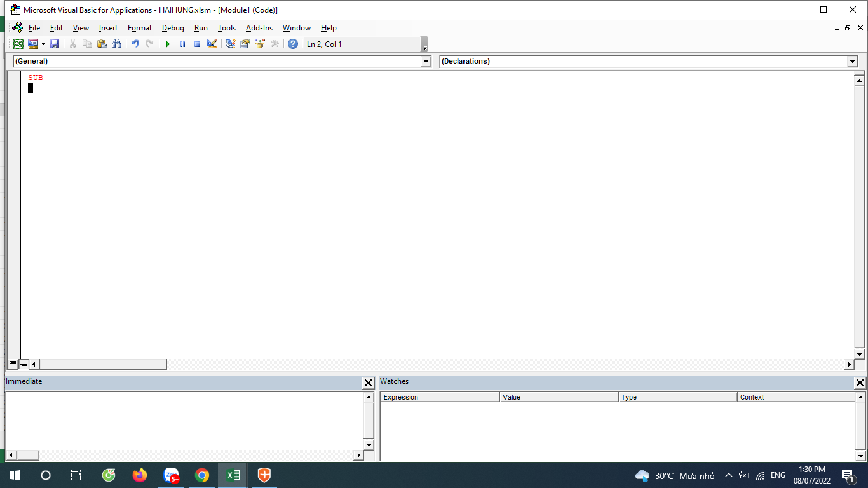Click code window horizontal scroll right arrow

coord(849,365)
